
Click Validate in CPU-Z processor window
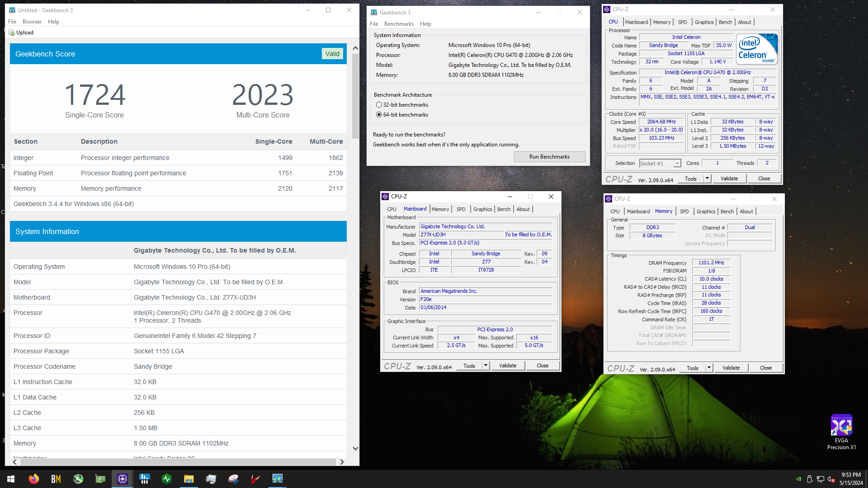tap(729, 178)
